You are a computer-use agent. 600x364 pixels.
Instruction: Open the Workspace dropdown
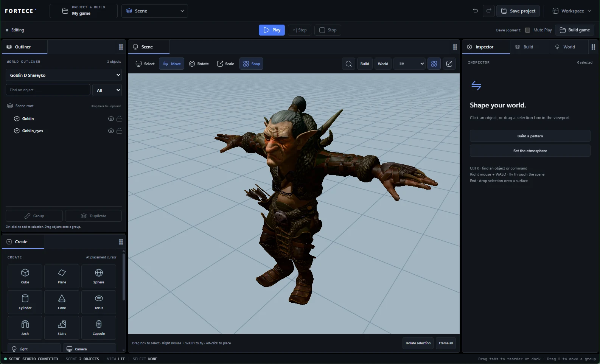tap(572, 11)
